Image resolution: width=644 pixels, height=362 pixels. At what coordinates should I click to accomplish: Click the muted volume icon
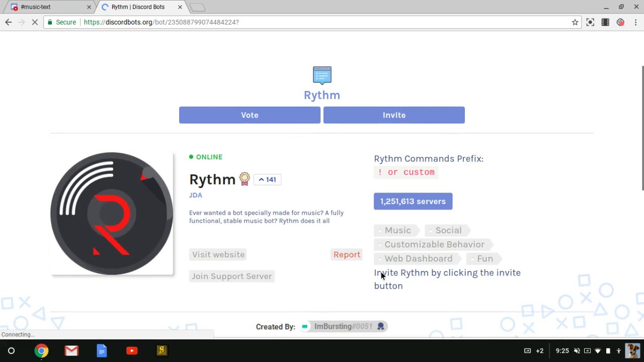point(577,351)
